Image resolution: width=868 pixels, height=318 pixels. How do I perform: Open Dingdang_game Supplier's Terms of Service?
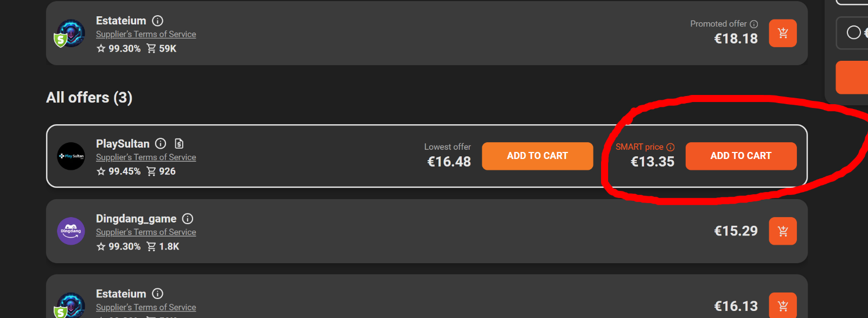146,232
